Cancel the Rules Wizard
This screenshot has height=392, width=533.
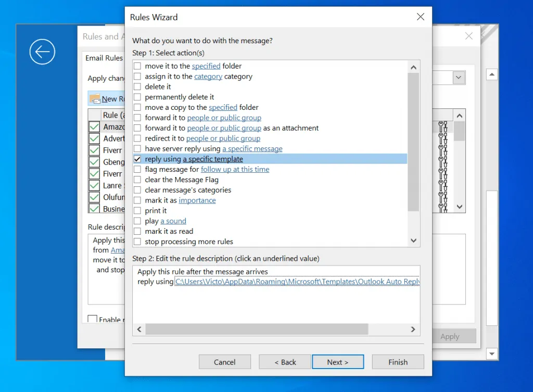coord(224,362)
